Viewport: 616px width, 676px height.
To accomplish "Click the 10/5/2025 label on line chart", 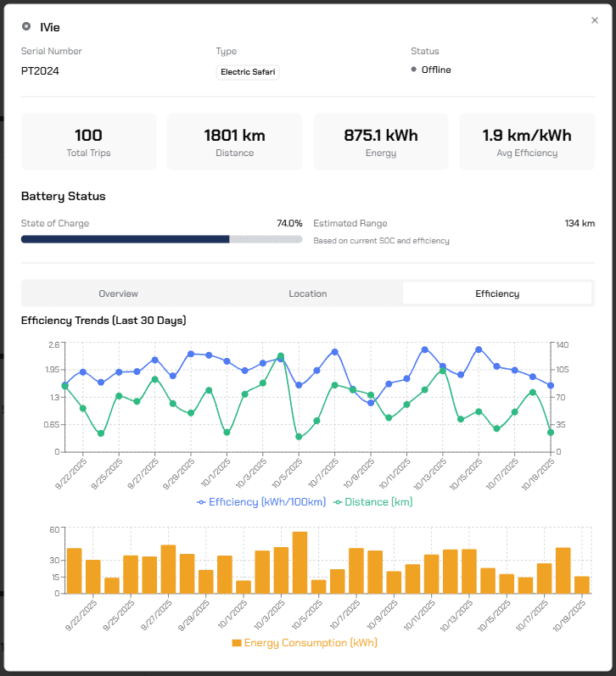I will (x=287, y=474).
